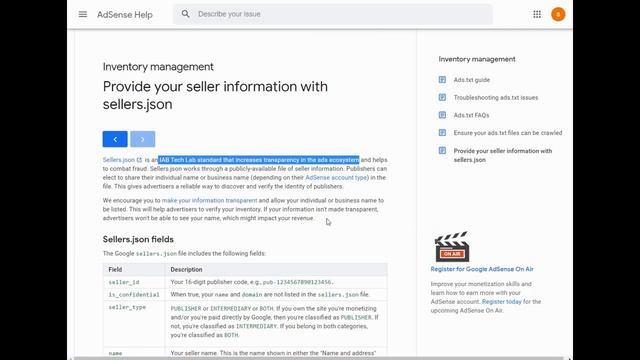
Task: Click the Sellers.json fields heading
Action: click(x=138, y=239)
